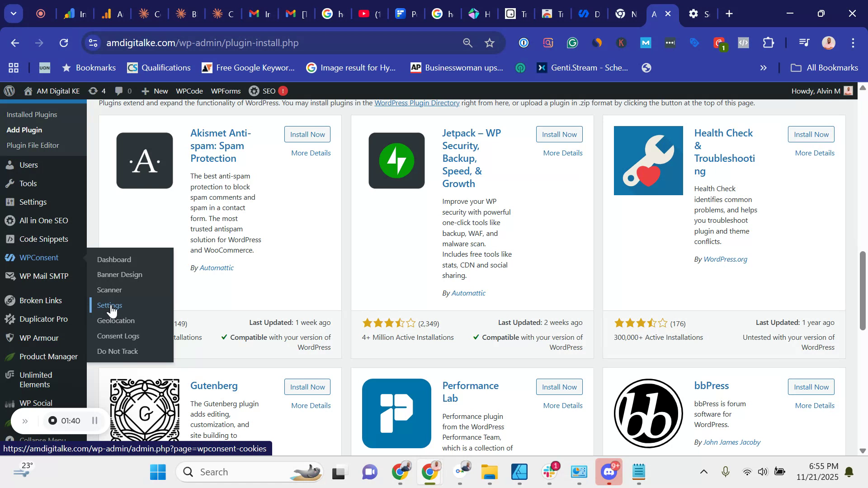The image size is (868, 488).
Task: Expand hidden bookmarks with the double chevron
Action: tap(763, 67)
